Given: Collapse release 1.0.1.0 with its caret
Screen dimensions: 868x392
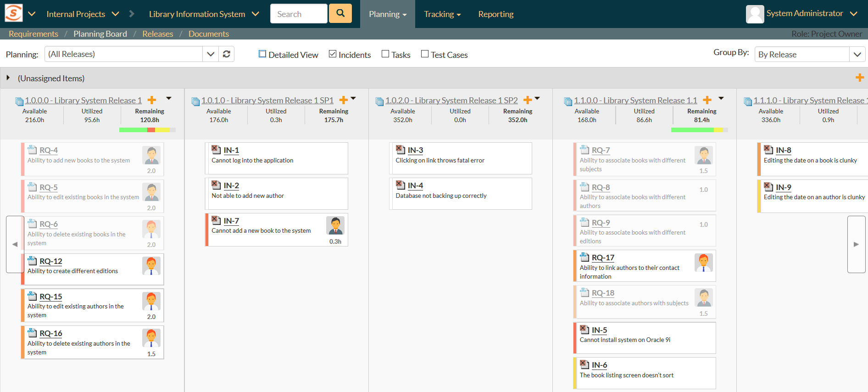Looking at the screenshot, I should [353, 99].
